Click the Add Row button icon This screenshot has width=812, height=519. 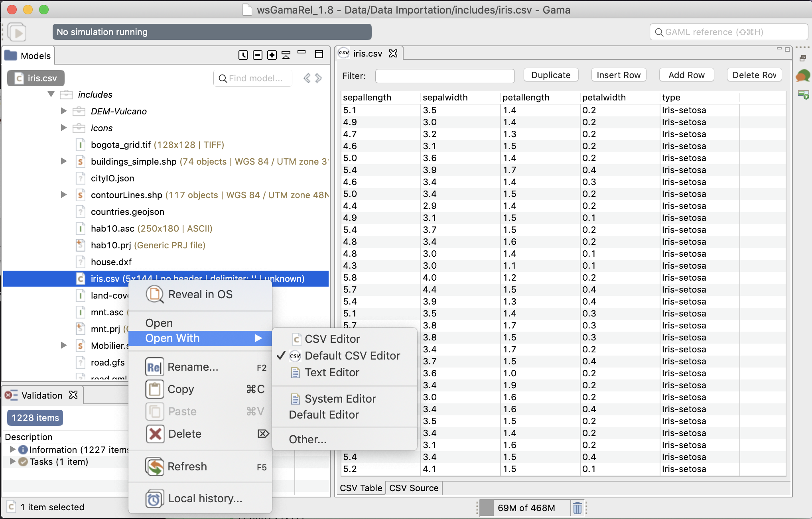[x=686, y=75]
